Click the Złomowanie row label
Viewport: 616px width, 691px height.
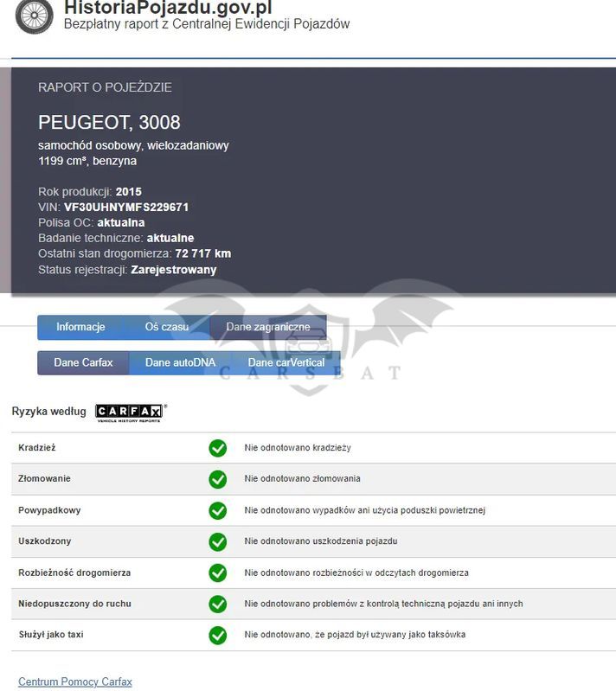(44, 478)
